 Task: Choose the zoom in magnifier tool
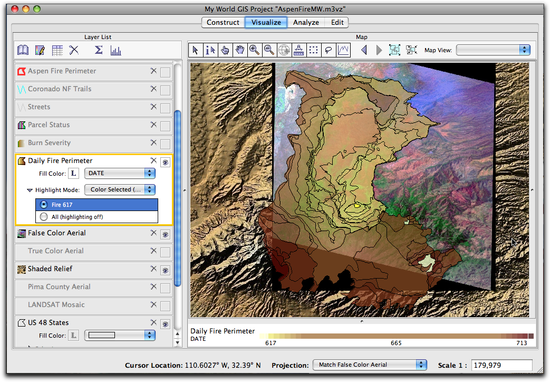click(254, 50)
